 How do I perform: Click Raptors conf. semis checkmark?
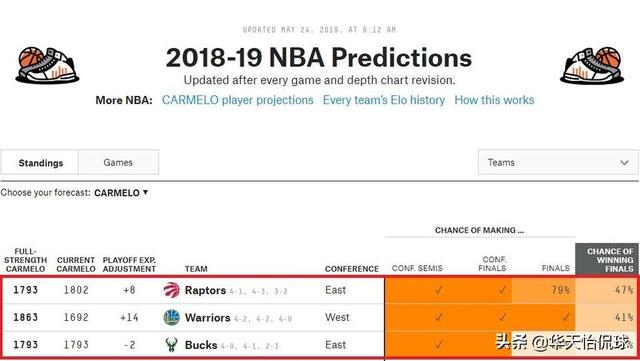439,290
